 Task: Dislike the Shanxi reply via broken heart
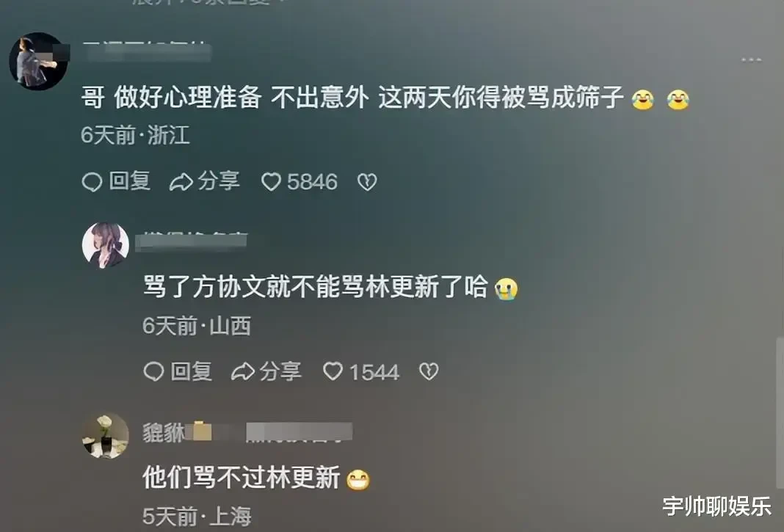429,371
